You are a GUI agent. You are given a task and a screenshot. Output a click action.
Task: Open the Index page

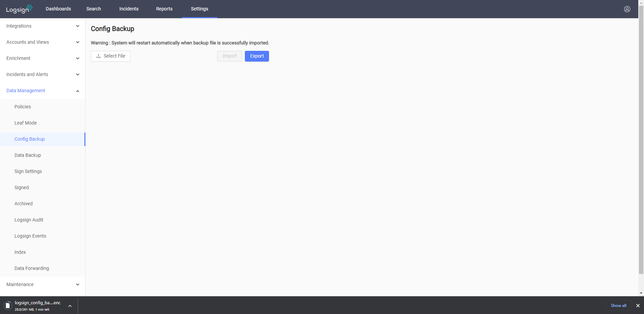(x=42, y=252)
